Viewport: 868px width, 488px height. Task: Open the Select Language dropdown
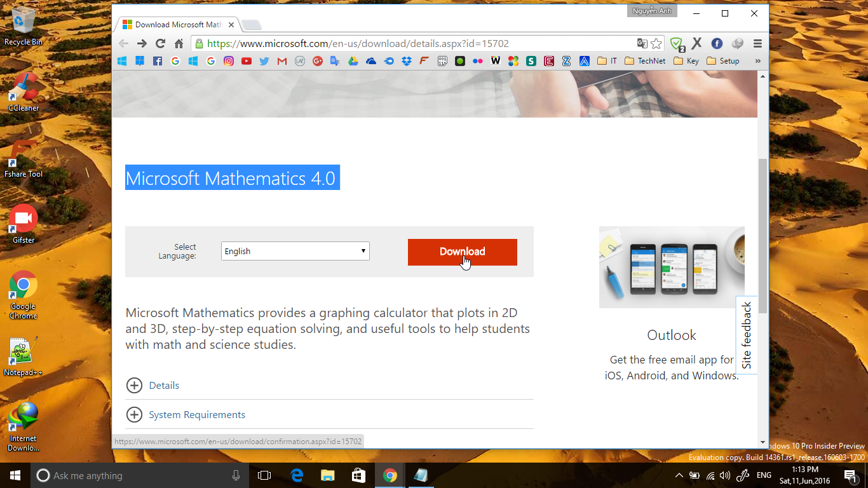pos(295,251)
